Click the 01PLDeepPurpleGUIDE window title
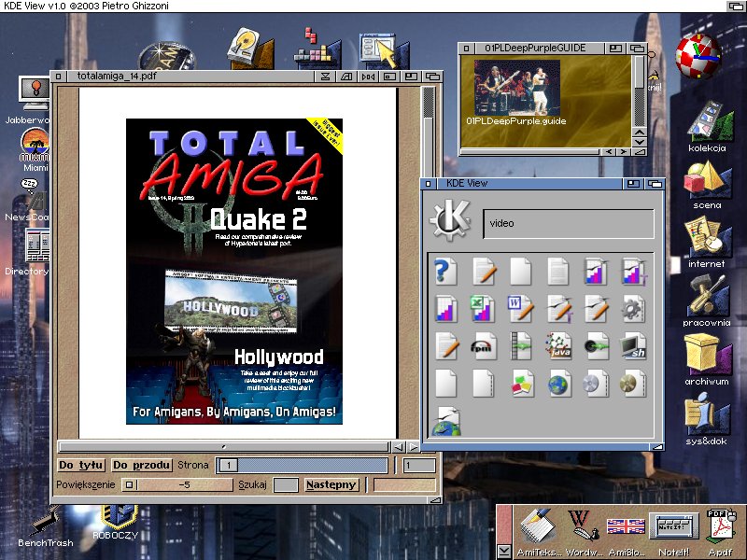This screenshot has width=747, height=560. pos(535,49)
